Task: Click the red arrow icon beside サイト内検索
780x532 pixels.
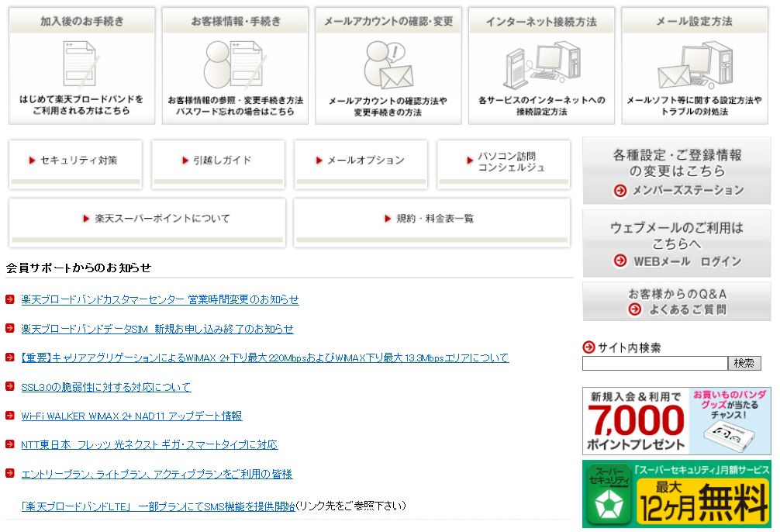Action: 588,347
